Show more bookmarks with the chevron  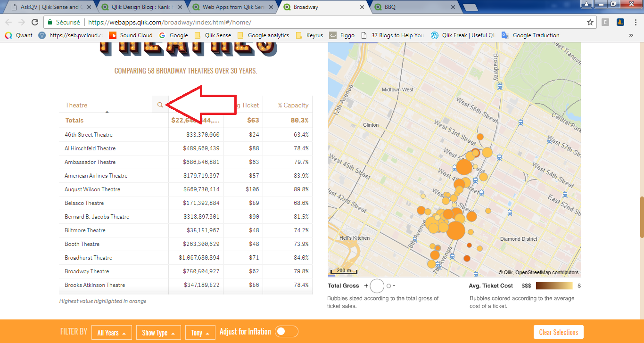coord(631,35)
